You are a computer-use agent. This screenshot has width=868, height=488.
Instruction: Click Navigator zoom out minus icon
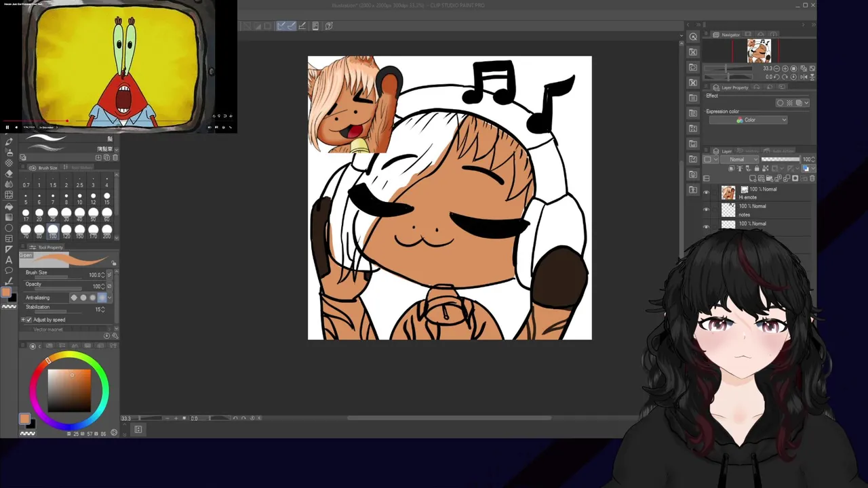(776, 68)
